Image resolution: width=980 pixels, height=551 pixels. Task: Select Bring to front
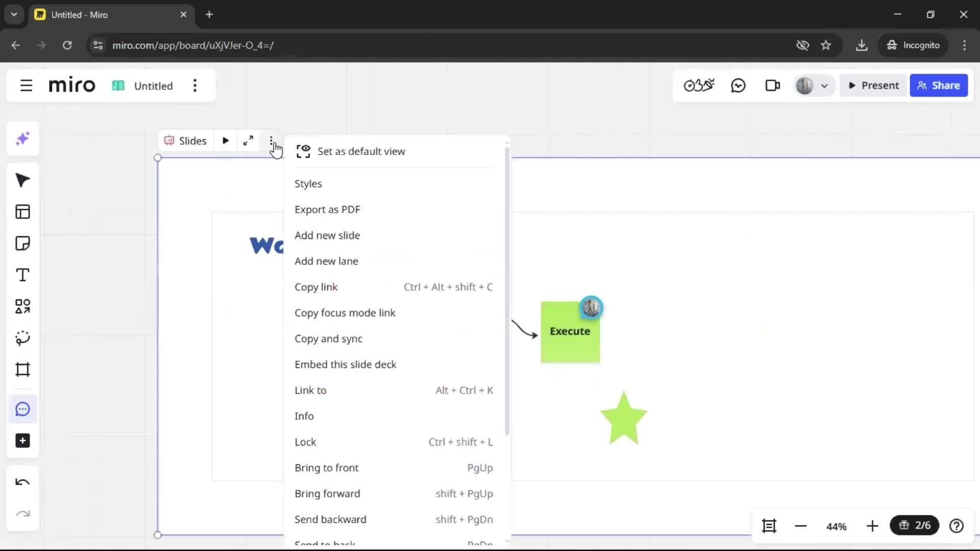click(x=394, y=468)
